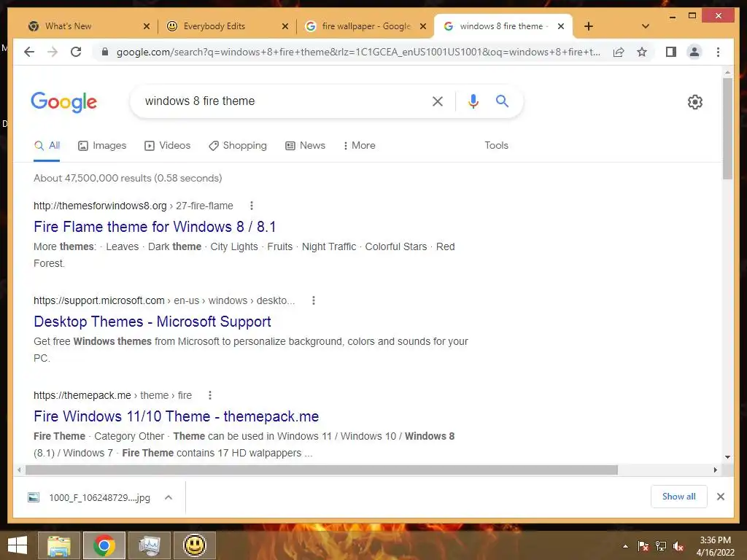Click the muted volume tray icon
The width and height of the screenshot is (747, 560).
click(678, 546)
